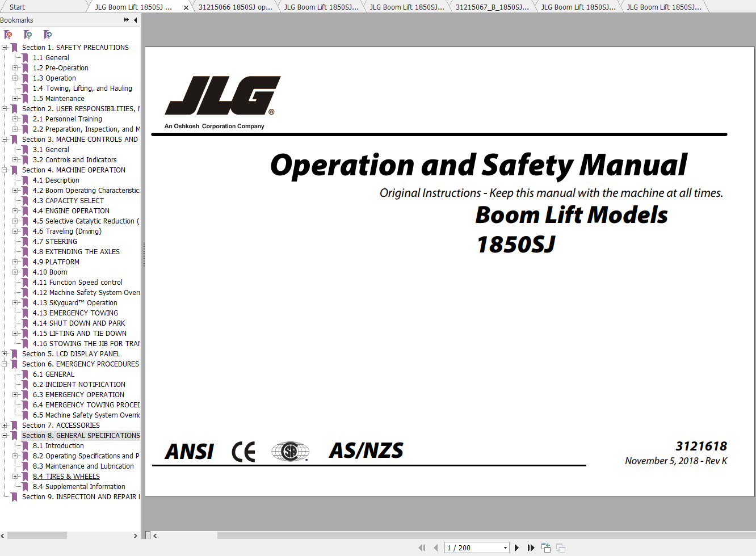Go to next page arrow
Image resolution: width=756 pixels, height=556 pixels.
(x=516, y=547)
